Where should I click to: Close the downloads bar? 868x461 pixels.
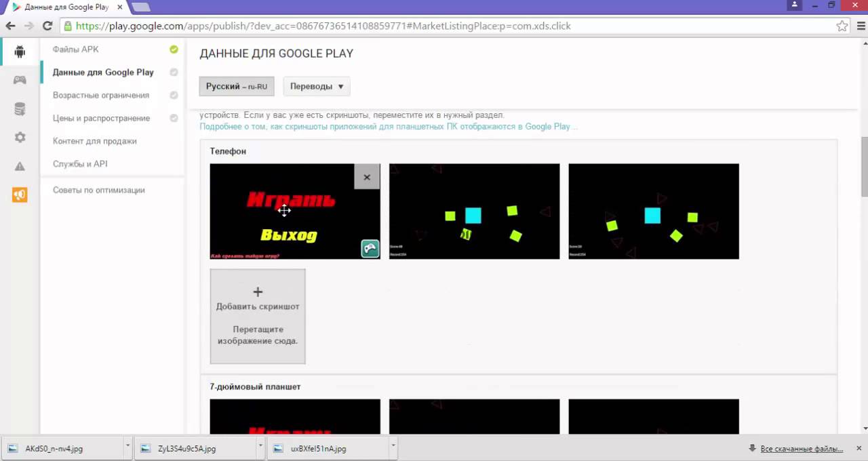pos(859,448)
